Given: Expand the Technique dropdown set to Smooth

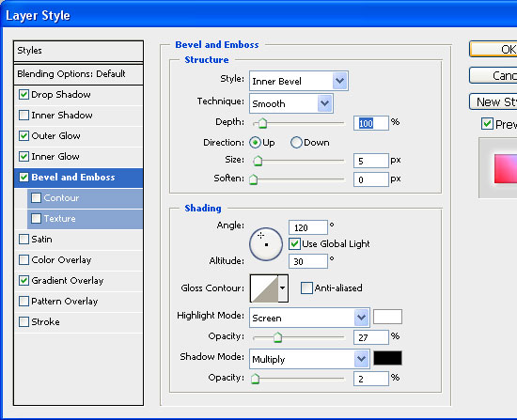Looking at the screenshot, I should pos(291,103).
